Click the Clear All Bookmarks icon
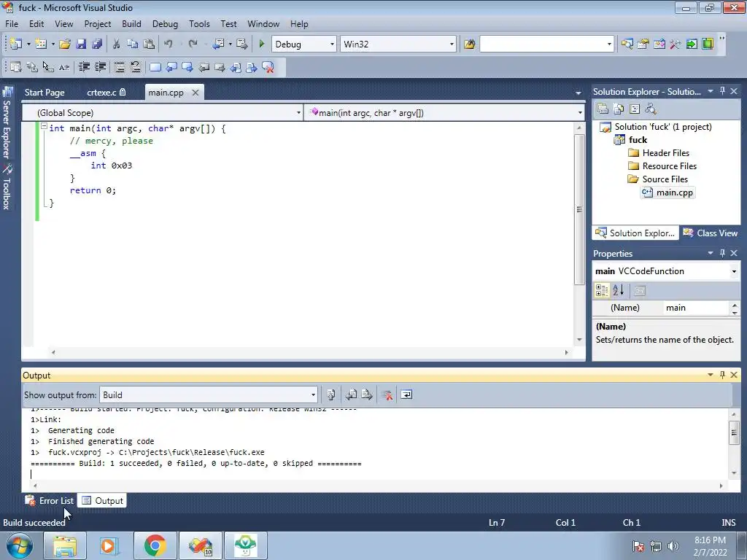This screenshot has width=747, height=560. [x=268, y=67]
